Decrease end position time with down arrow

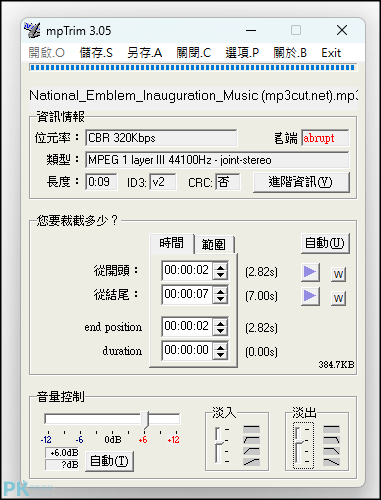[x=220, y=331]
